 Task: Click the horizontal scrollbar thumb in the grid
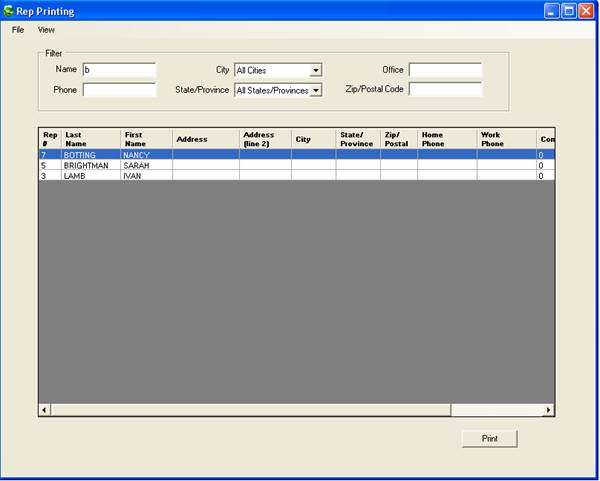click(250, 410)
